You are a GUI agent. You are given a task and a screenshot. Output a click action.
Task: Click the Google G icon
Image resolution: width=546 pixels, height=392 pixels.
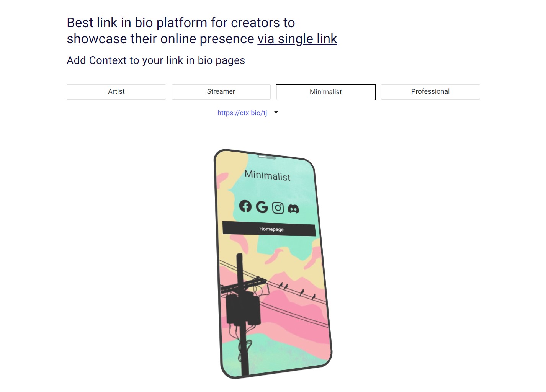point(262,207)
